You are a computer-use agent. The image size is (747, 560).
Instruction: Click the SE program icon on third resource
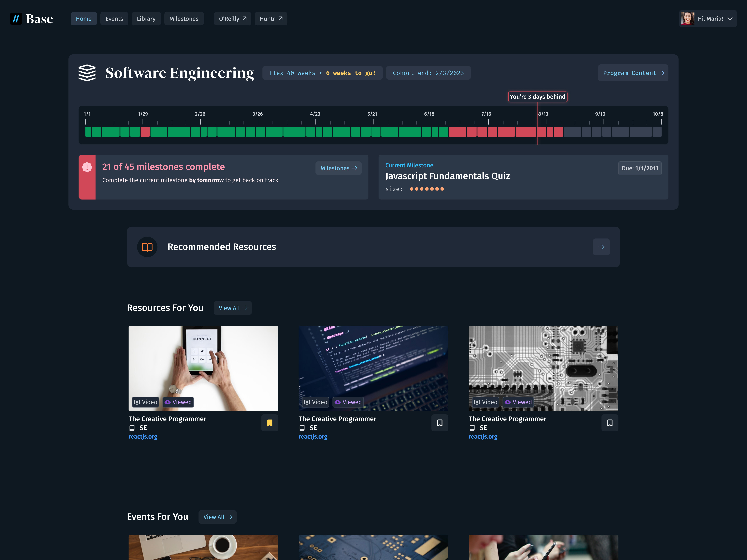pos(472,428)
